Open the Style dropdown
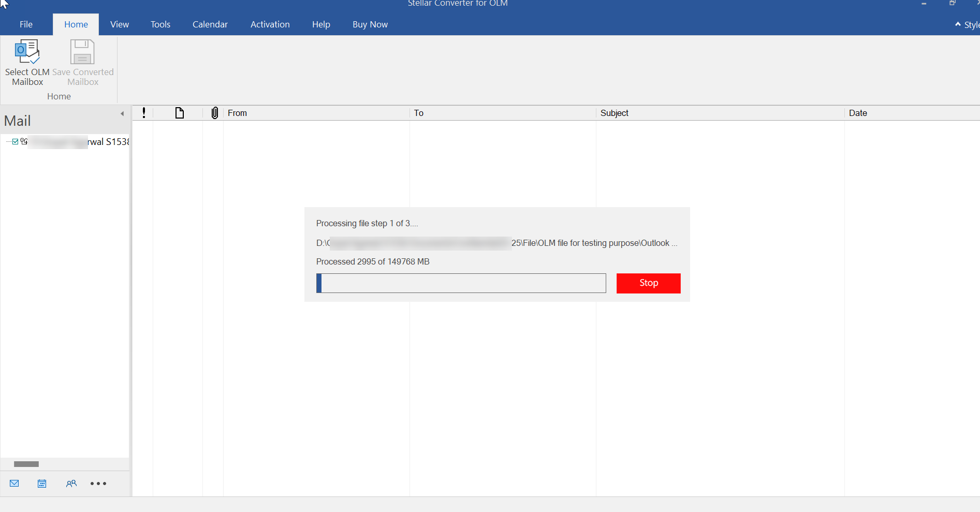This screenshot has height=512, width=980. click(971, 25)
